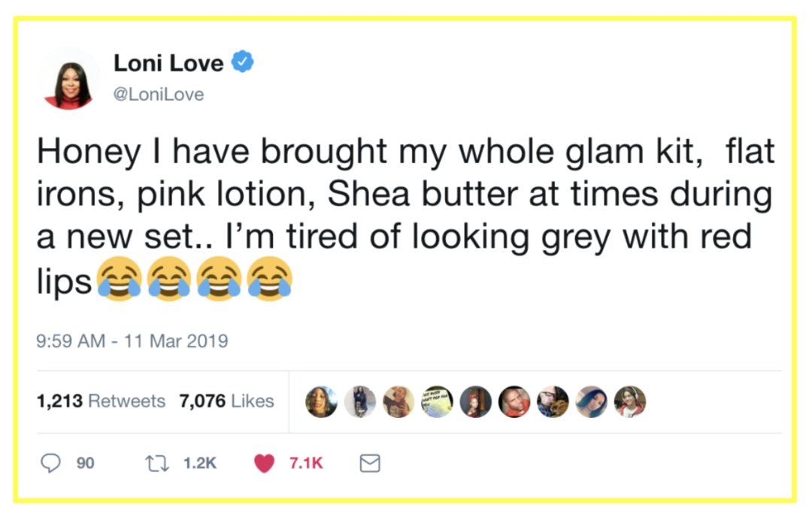Open liker avatar with blue hair
Screen dimensions: 812x521
coord(592,402)
